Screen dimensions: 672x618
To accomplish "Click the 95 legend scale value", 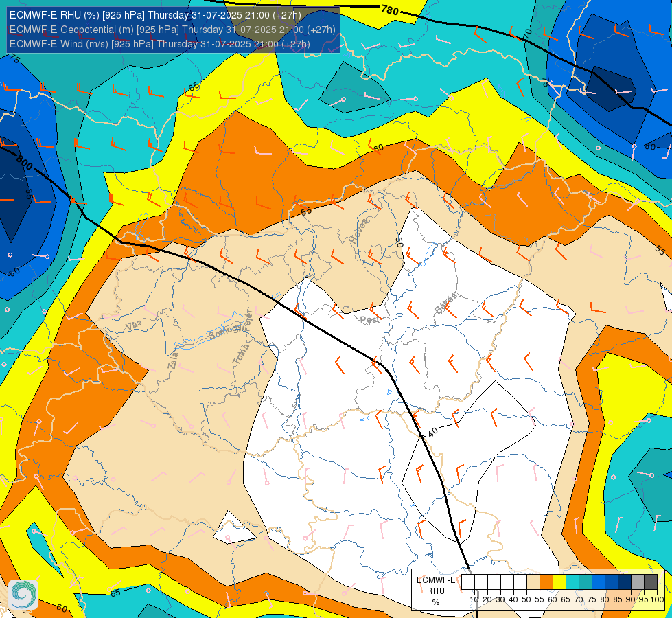I will [x=643, y=599].
